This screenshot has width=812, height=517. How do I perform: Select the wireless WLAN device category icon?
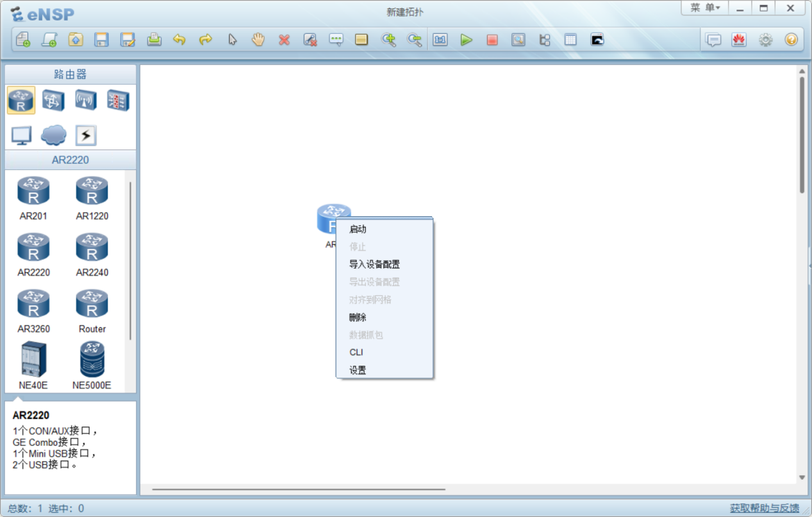(86, 100)
